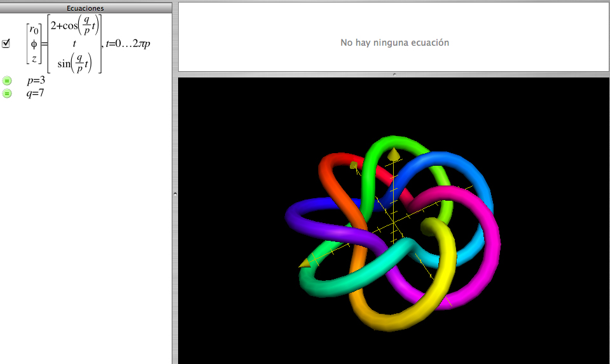The height and width of the screenshot is (364, 610).
Task: Select the q=7 parameter definition
Action: [36, 93]
